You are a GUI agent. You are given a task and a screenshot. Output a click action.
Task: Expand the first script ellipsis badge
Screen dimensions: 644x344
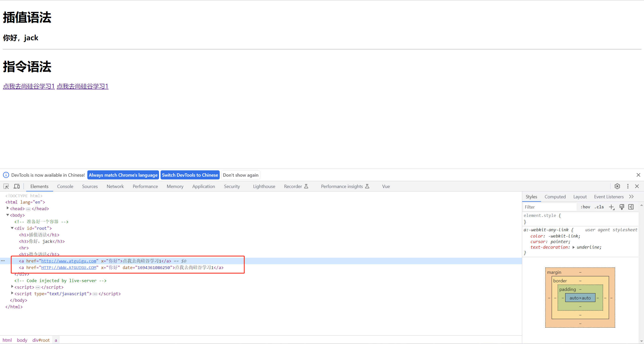pos(38,288)
